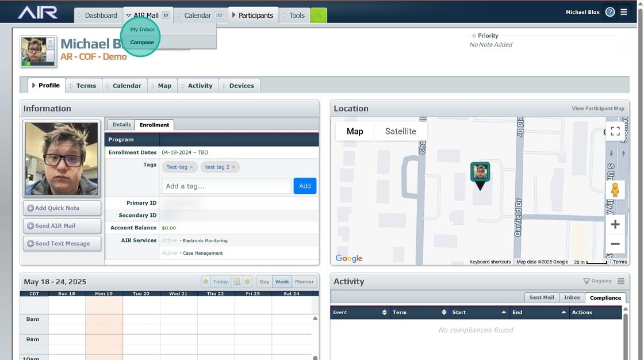Toggle the Priority star icon
Viewport: 644px width, 360px height.
[474, 36]
